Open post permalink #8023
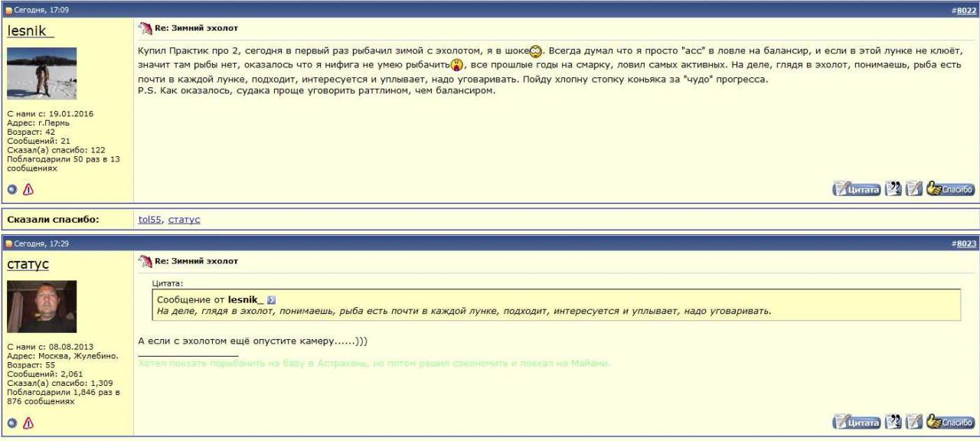The image size is (980, 441). coord(965,243)
